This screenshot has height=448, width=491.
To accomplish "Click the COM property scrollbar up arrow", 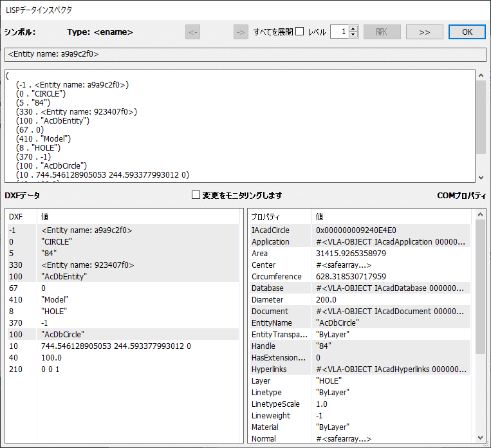I will pyautogui.click(x=480, y=214).
